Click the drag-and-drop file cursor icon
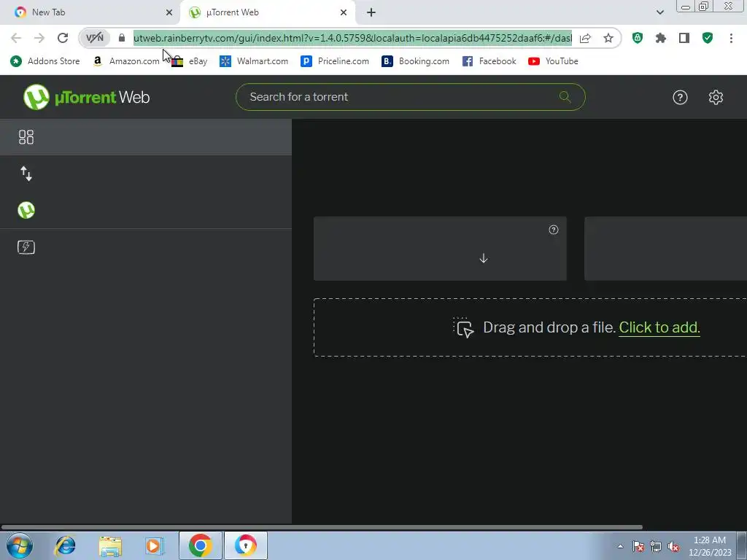Viewport: 747px width, 560px height. tap(463, 327)
